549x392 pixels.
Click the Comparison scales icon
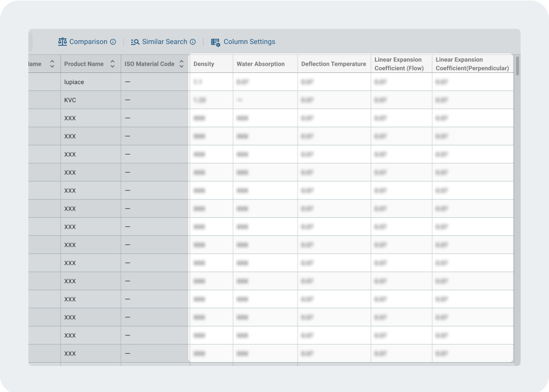click(62, 42)
